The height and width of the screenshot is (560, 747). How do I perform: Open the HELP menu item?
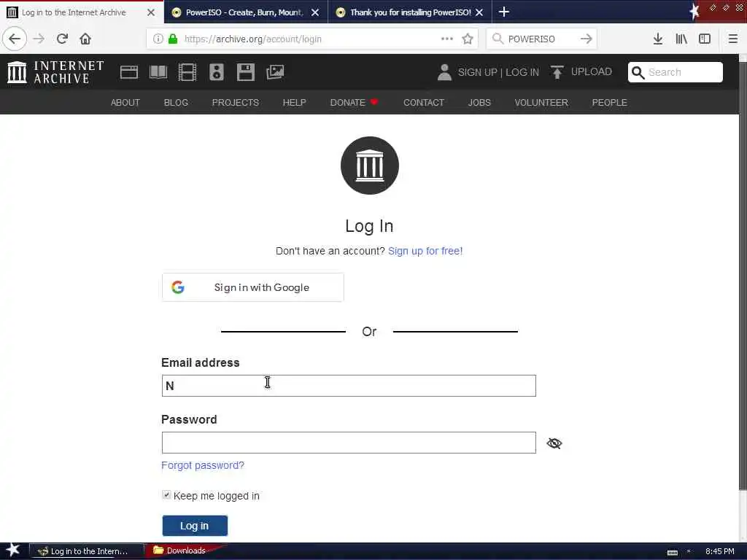294,102
